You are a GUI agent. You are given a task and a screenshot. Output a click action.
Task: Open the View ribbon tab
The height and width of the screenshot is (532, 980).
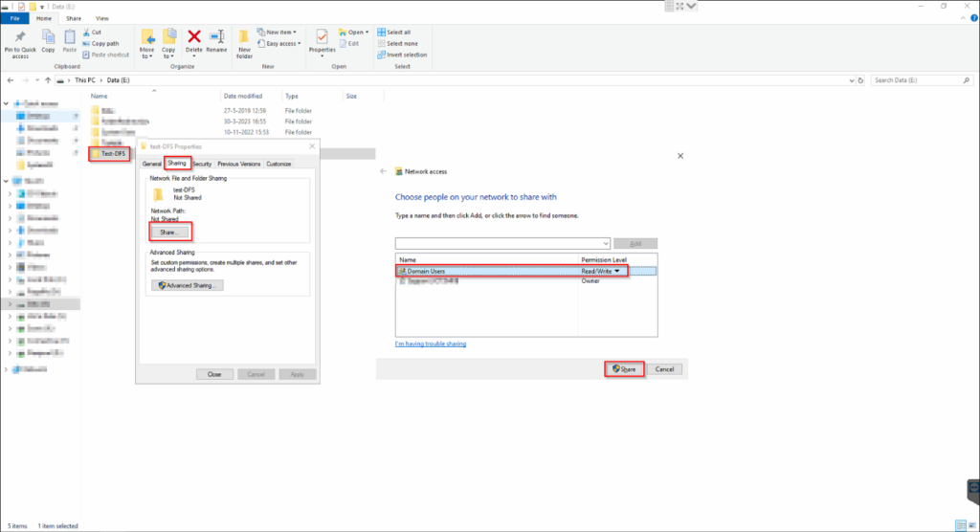(x=101, y=17)
